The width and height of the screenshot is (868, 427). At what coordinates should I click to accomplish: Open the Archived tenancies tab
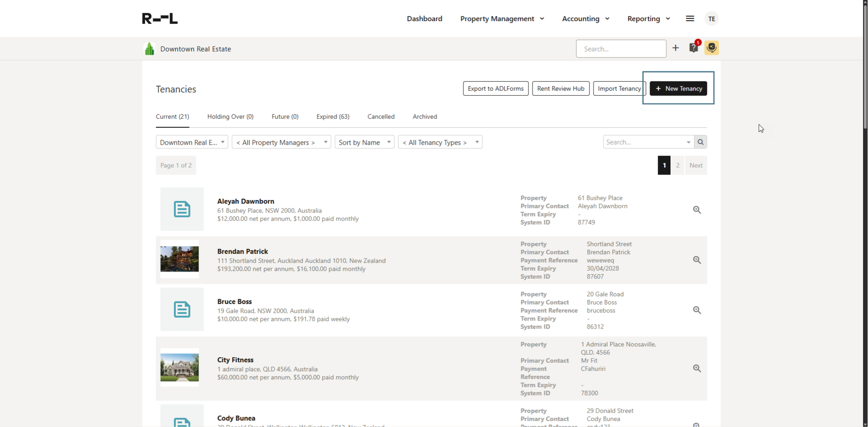tap(425, 117)
